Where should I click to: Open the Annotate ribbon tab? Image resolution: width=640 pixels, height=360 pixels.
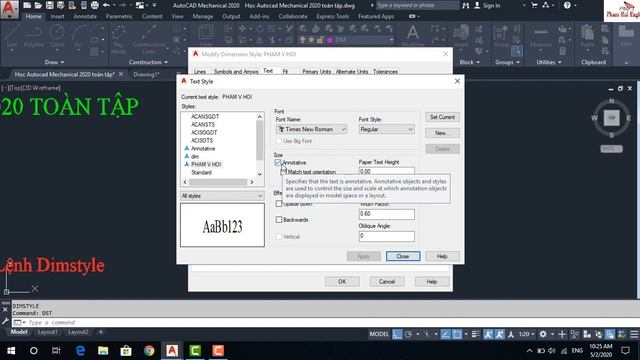tap(85, 16)
